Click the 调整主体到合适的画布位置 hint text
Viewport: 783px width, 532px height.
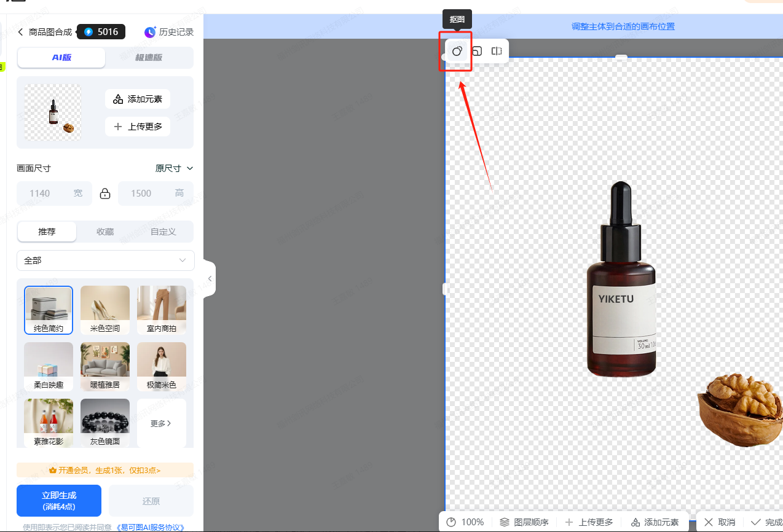(x=623, y=26)
